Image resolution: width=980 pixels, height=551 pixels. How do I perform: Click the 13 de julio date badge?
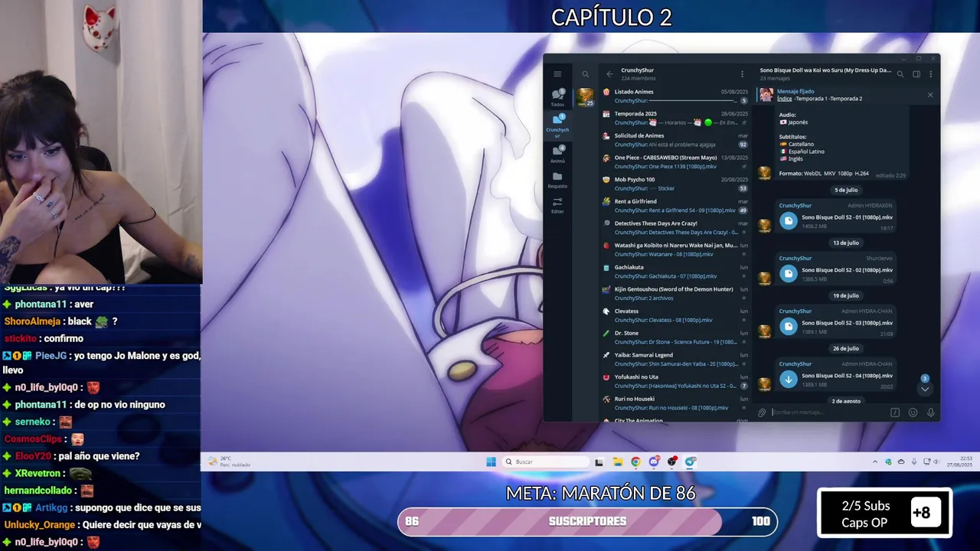coord(846,243)
